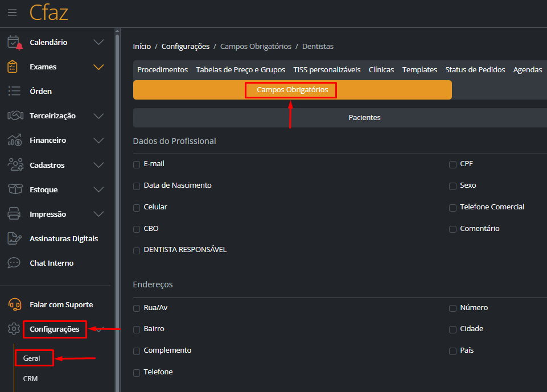The width and height of the screenshot is (547, 392).
Task: Check the Número address checkbox
Action: click(453, 308)
